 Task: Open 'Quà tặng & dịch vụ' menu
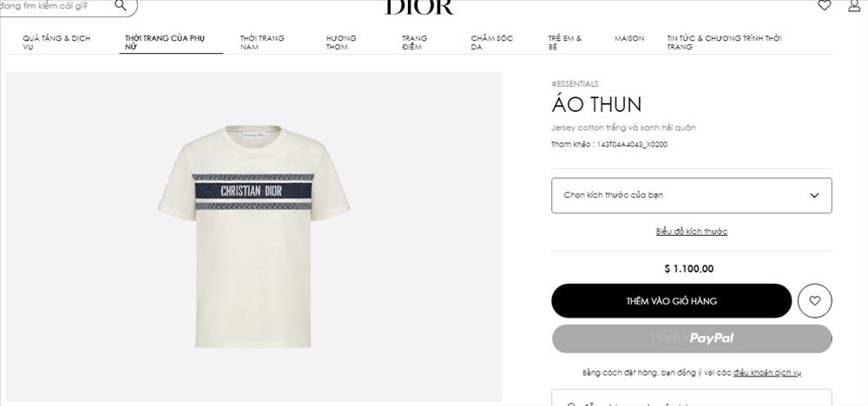pos(56,42)
